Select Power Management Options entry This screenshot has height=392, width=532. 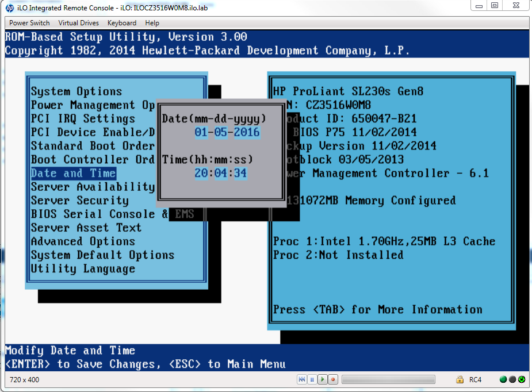point(93,105)
